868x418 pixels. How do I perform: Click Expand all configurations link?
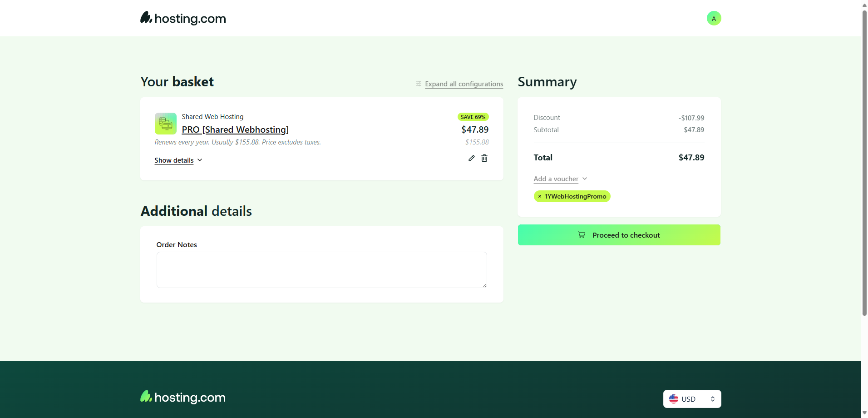point(464,84)
